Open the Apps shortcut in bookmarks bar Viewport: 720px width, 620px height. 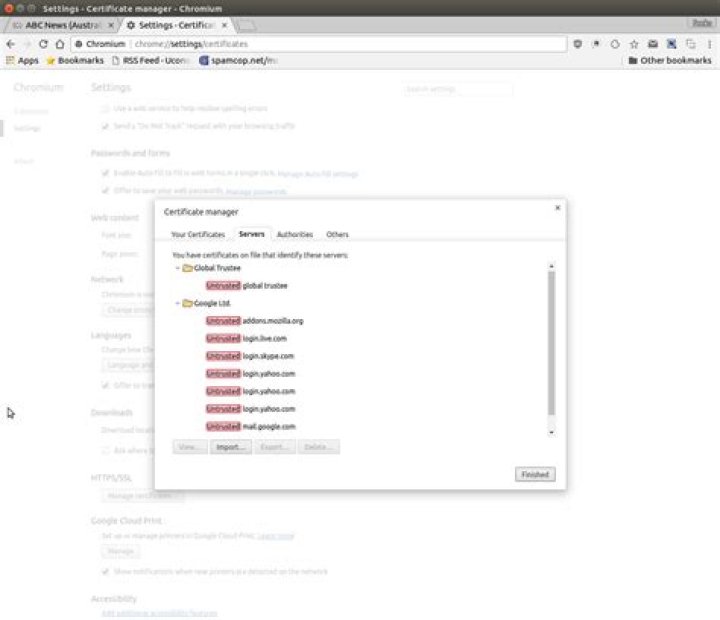point(22,61)
